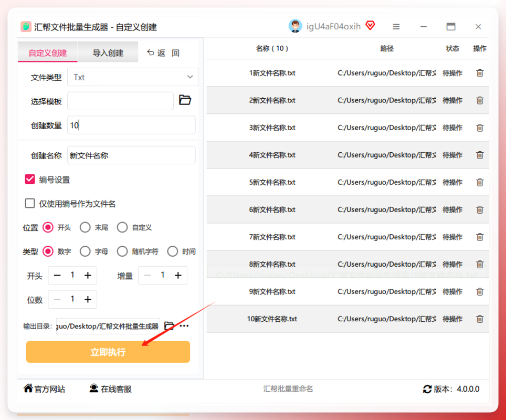The width and height of the screenshot is (506, 420).
Task: Click the user avatar icon
Action: point(295,26)
